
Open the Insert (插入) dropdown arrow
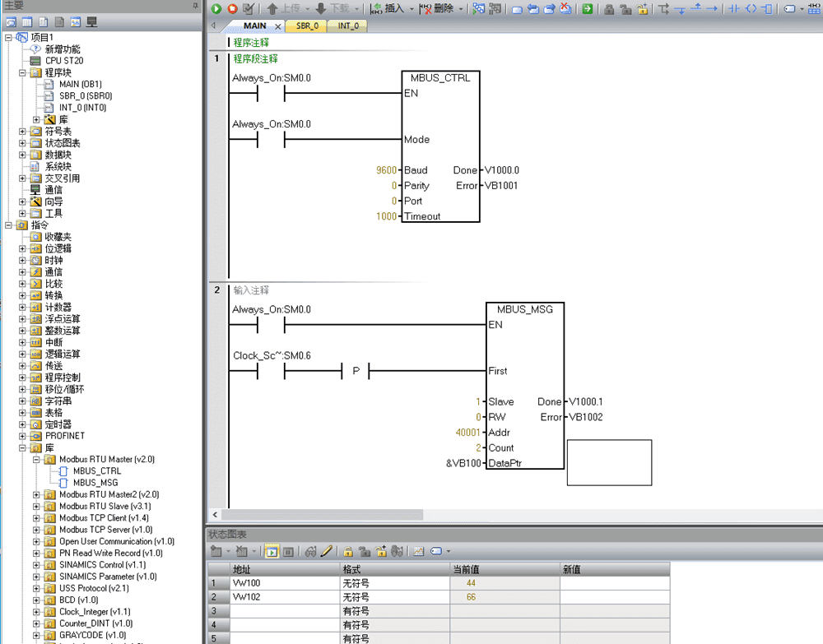click(411, 9)
